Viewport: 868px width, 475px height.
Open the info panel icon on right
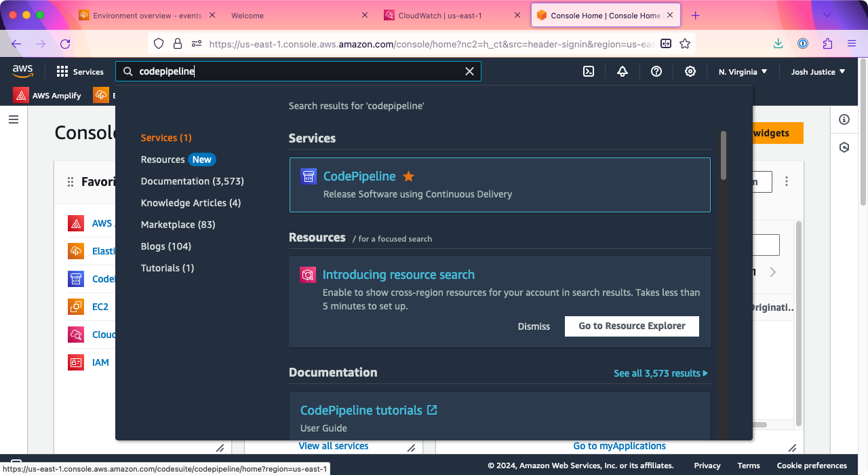point(844,119)
